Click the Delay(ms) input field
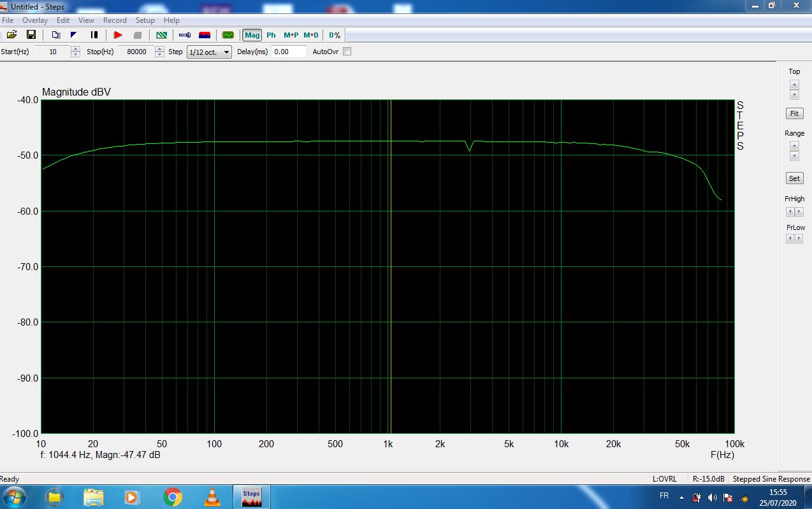 (289, 52)
